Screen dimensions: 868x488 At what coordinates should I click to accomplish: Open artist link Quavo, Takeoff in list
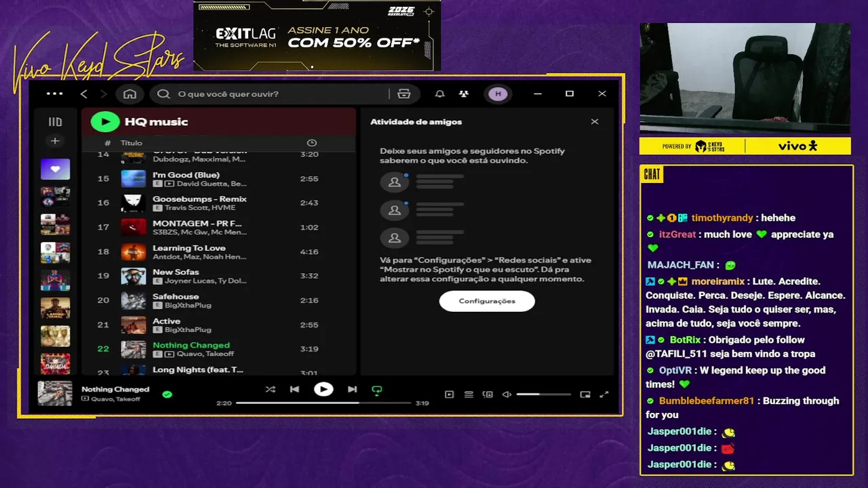tap(204, 354)
